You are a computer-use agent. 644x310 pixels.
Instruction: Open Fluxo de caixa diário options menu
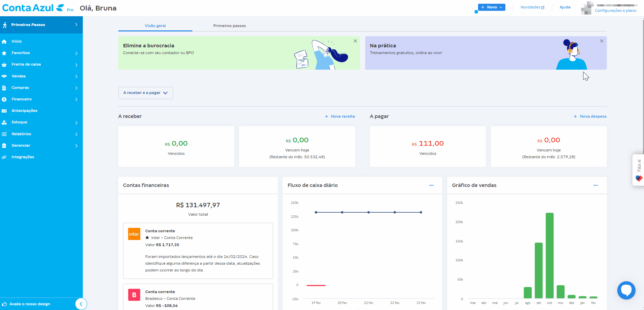[x=431, y=185]
